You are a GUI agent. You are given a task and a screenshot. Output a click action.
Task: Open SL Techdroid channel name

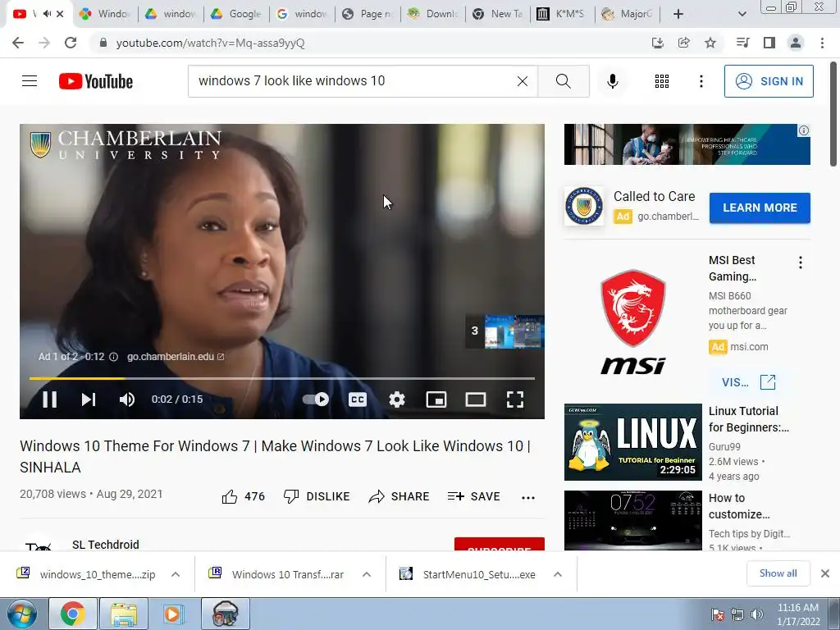click(x=106, y=545)
